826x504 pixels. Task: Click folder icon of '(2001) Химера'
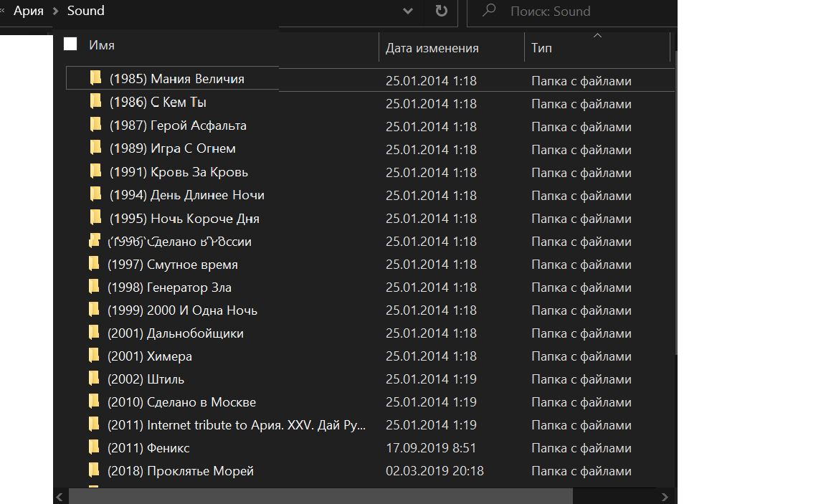tap(94, 356)
